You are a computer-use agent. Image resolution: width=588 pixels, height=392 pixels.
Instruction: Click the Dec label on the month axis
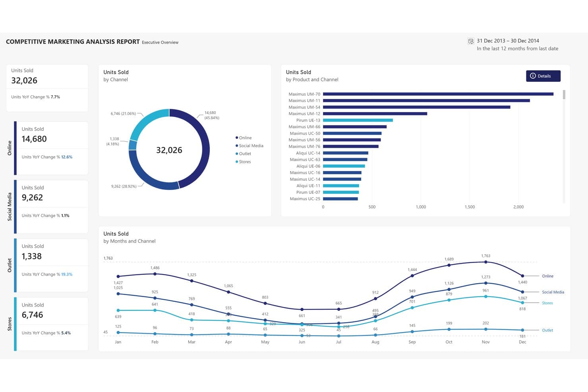pyautogui.click(x=522, y=342)
